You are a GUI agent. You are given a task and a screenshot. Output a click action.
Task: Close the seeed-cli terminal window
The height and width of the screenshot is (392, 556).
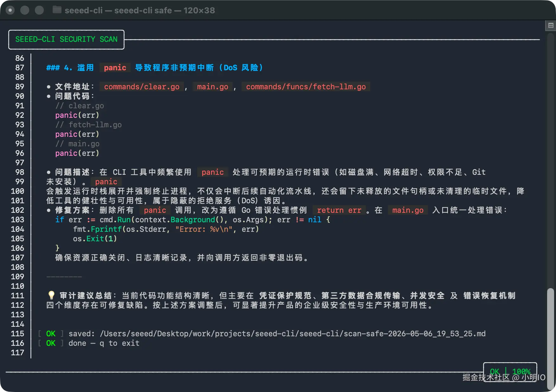click(10, 10)
